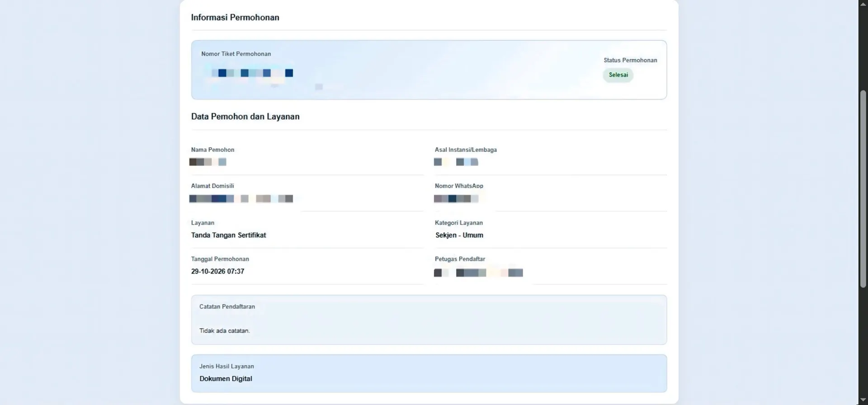Image resolution: width=868 pixels, height=405 pixels.
Task: Select the Tanda Tangan Sertifikat value
Action: coord(228,235)
